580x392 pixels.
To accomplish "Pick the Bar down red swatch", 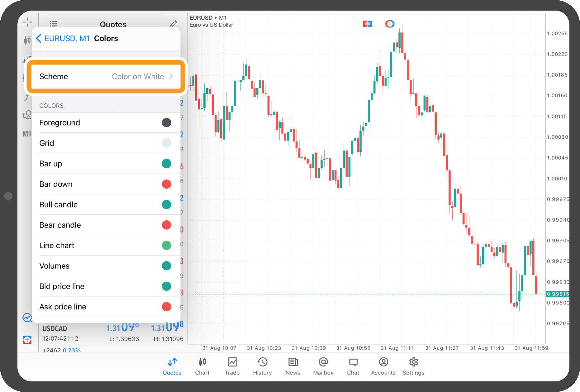I will pyautogui.click(x=166, y=184).
